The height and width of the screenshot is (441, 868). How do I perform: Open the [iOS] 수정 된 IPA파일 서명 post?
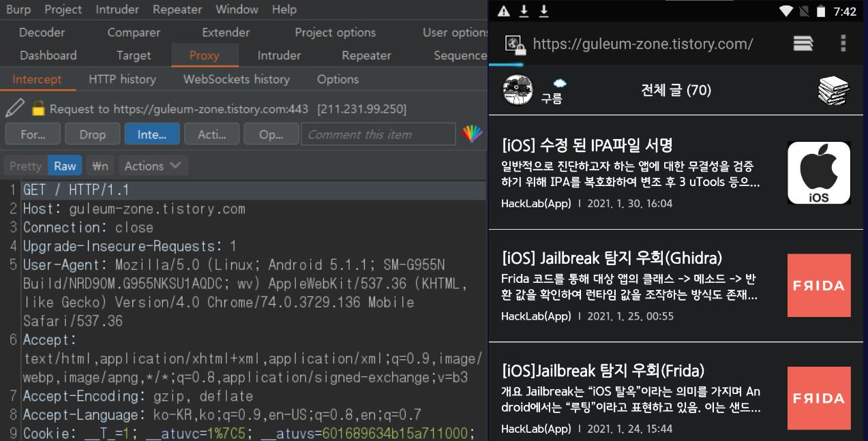tap(587, 145)
